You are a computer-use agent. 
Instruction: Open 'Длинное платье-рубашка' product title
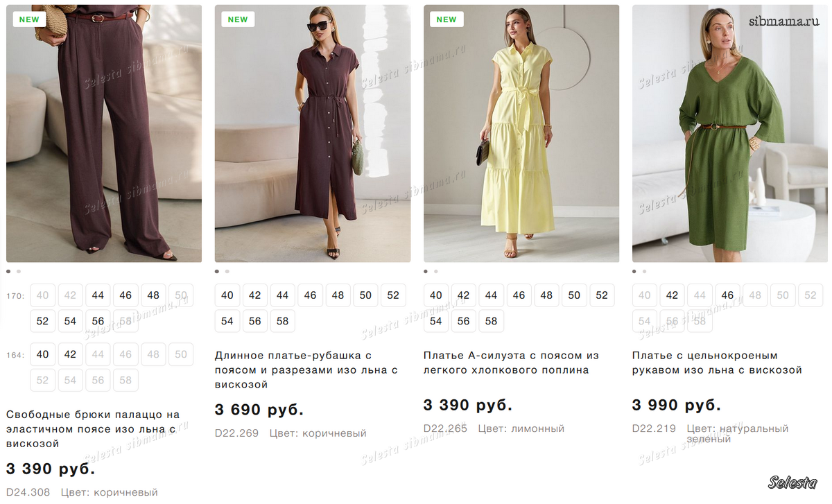coord(306,370)
